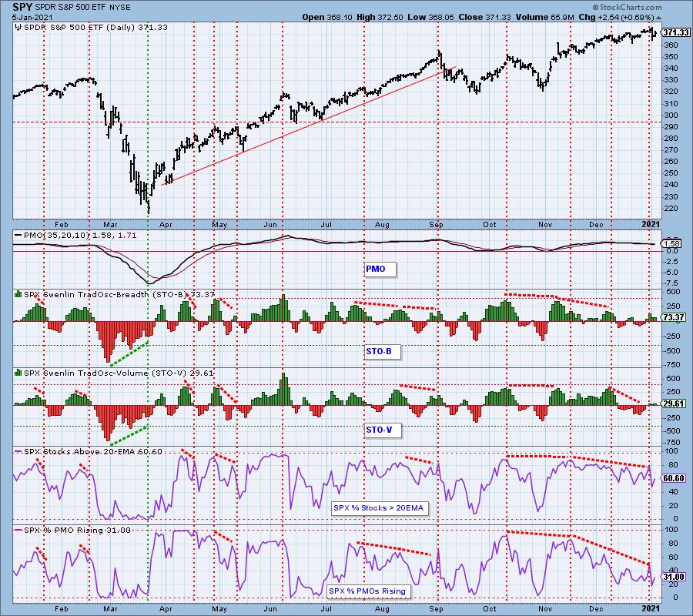Click the price label 371.33 on price axis

point(676,32)
